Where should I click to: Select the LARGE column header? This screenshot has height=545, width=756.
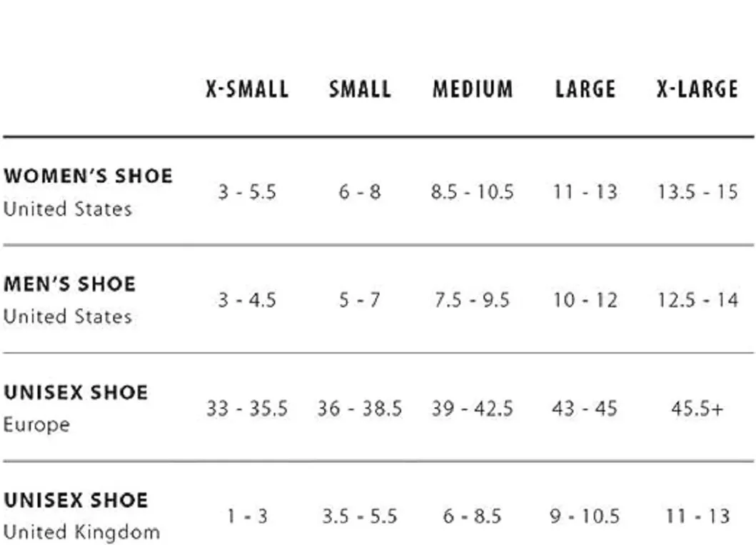click(585, 89)
